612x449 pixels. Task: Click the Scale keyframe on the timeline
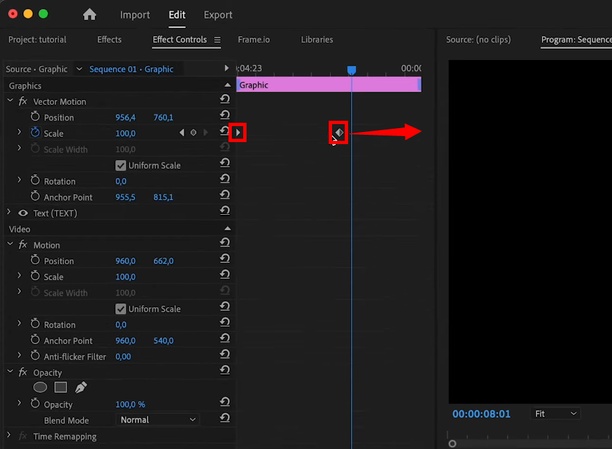pyautogui.click(x=339, y=133)
